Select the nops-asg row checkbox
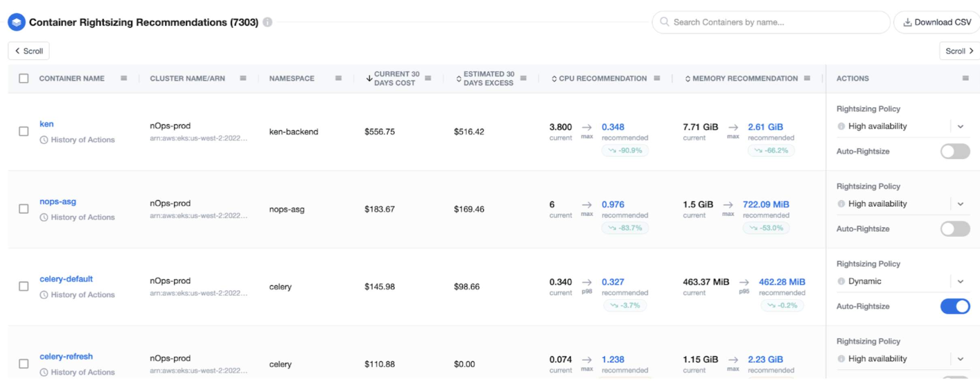The image size is (980, 381). [x=24, y=209]
